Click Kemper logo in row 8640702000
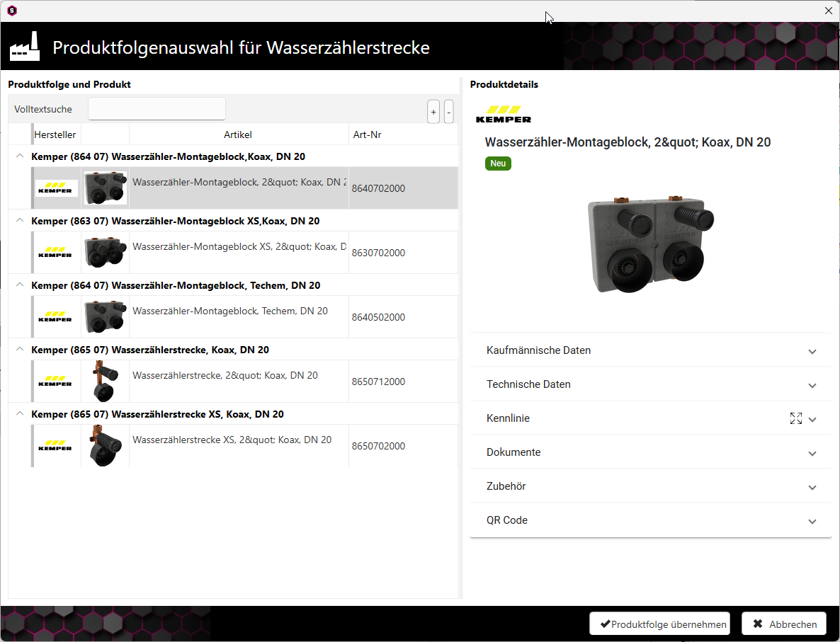 (x=56, y=188)
